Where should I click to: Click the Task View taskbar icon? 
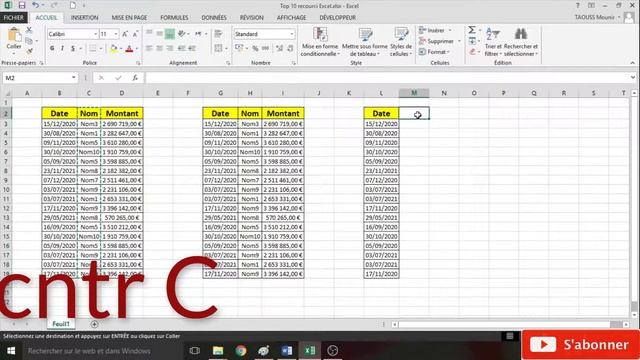pyautogui.click(x=195, y=351)
